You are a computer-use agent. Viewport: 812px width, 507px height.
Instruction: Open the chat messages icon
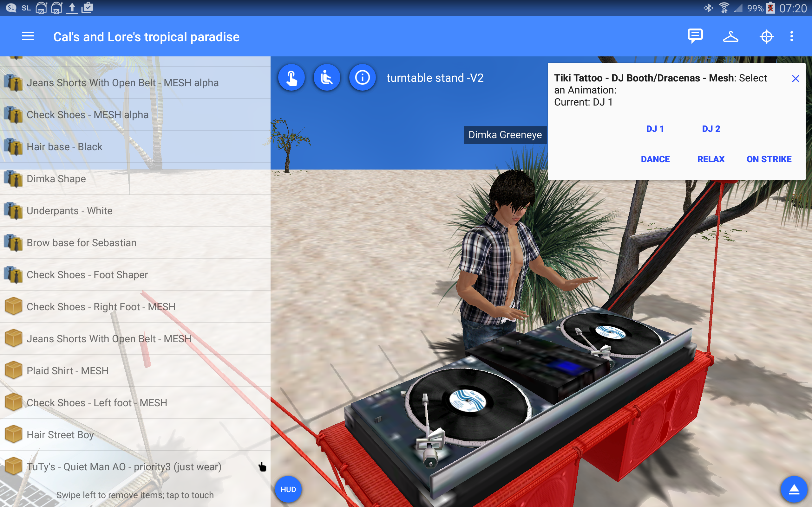[695, 36]
